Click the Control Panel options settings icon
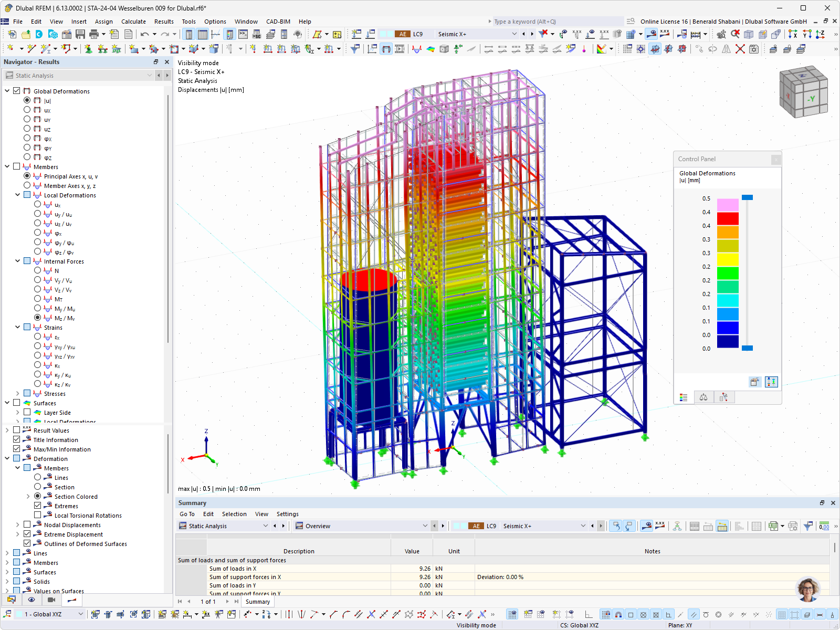Viewport: 840px width, 630px height. point(754,382)
